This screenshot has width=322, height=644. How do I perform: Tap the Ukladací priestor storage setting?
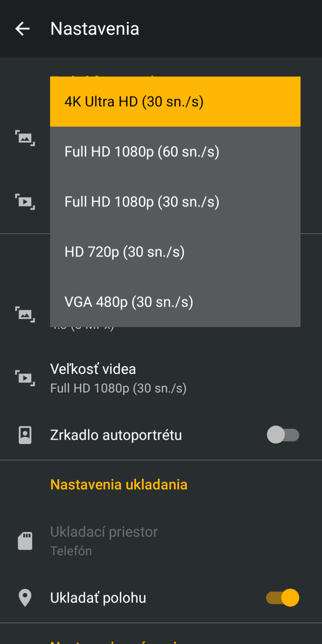pyautogui.click(x=161, y=541)
